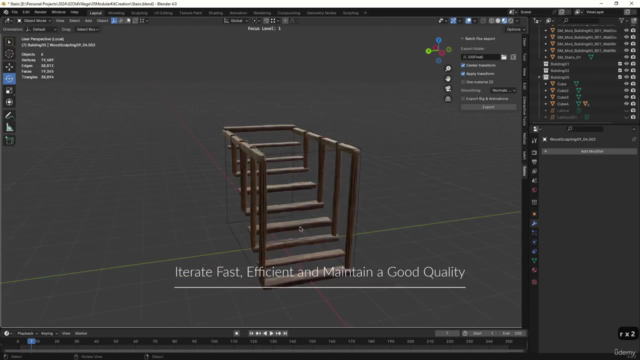
Task: Open the Material properties tab icon
Action: pos(534,270)
